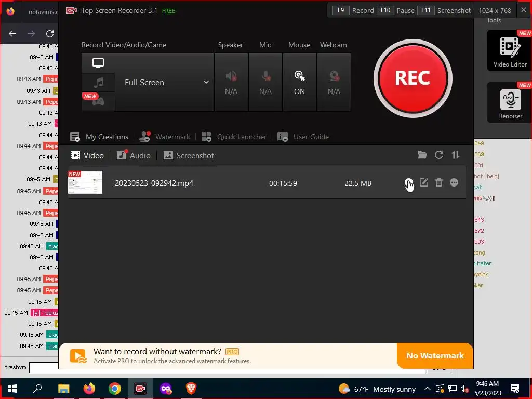The height and width of the screenshot is (399, 532).
Task: Click the file size 22.5 MB
Action: (358, 183)
